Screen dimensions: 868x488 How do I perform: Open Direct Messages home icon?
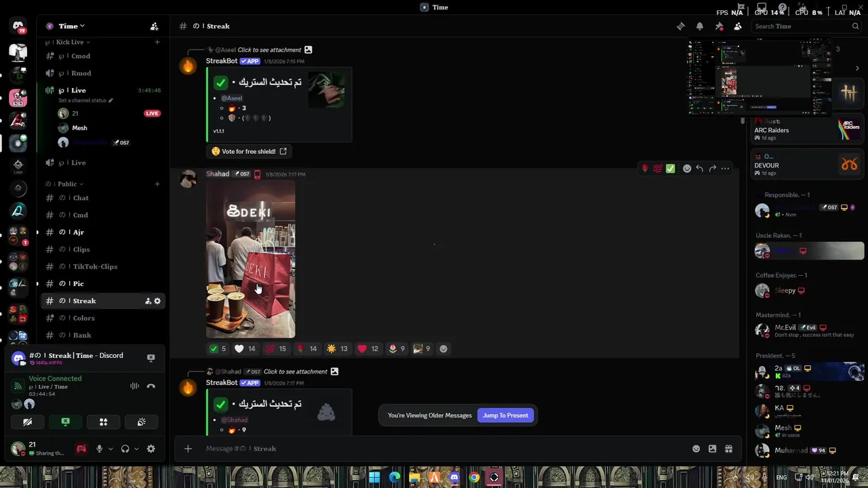(18, 26)
